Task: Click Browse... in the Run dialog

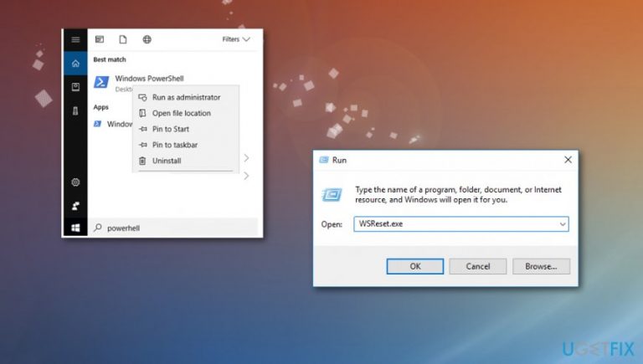Action: 542,266
